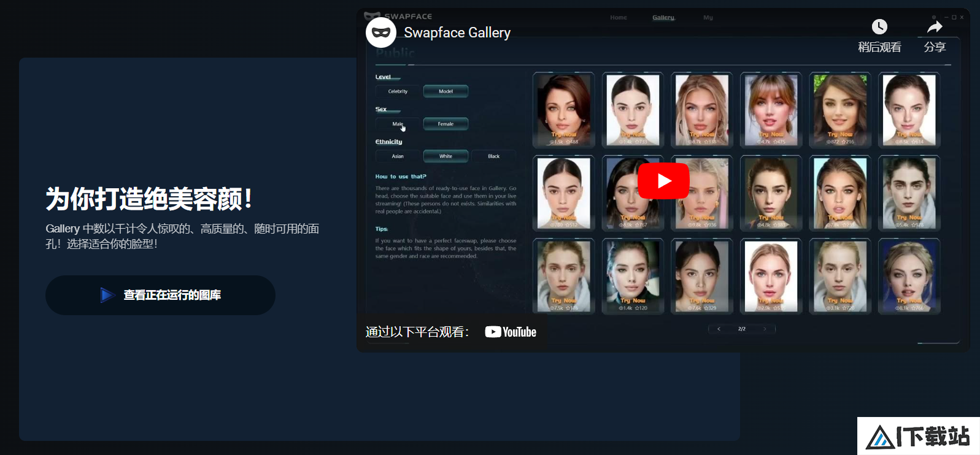Open face card with 3.1k views 720 stars
This screenshot has width=980, height=455.
(840, 276)
